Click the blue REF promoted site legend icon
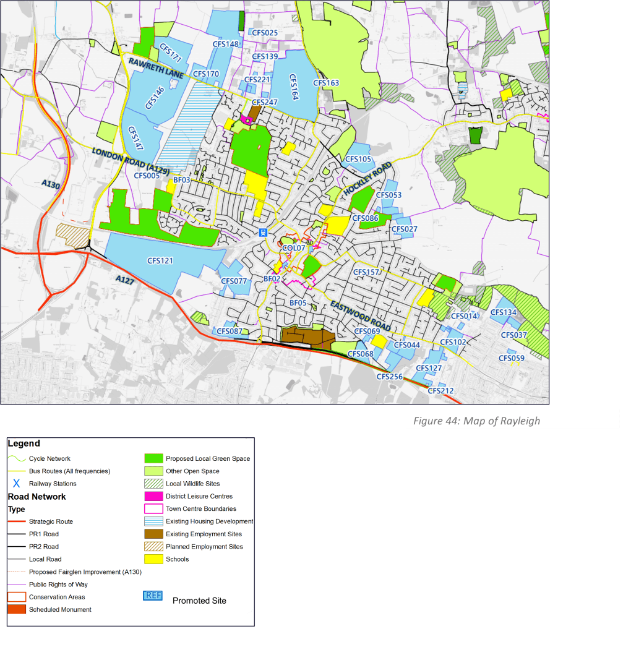This screenshot has height=668, width=644. (152, 596)
